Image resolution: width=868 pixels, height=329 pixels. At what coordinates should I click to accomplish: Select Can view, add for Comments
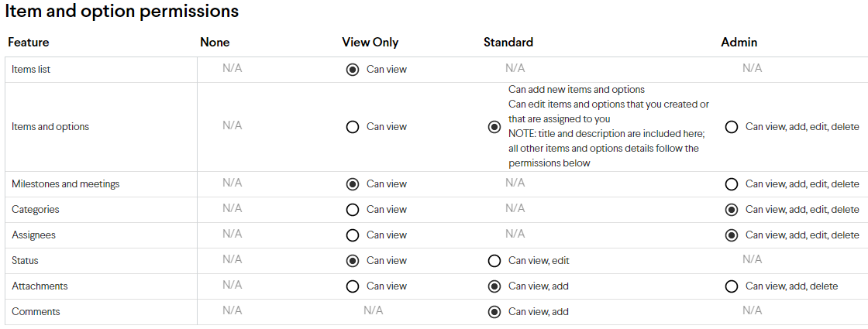(494, 313)
